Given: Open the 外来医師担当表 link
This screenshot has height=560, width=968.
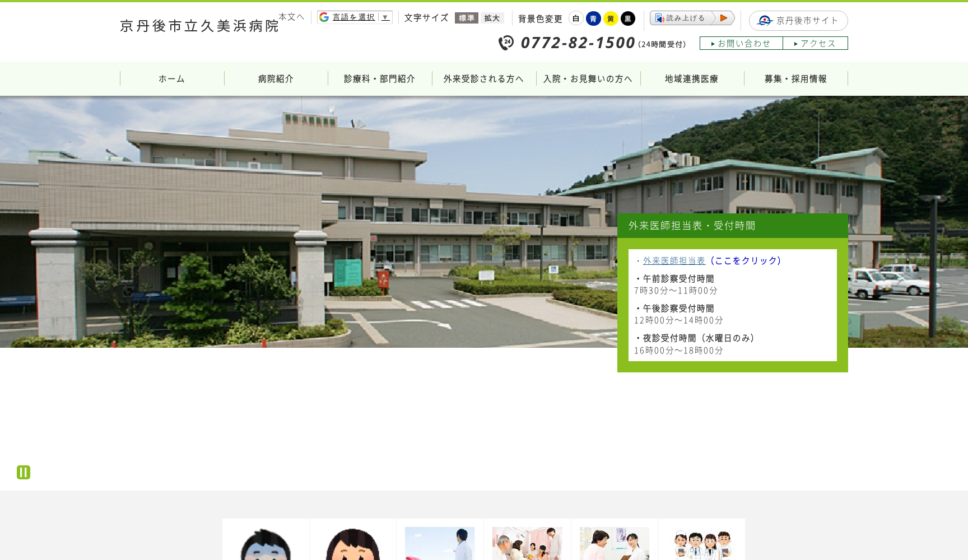Looking at the screenshot, I should pyautogui.click(x=674, y=260).
